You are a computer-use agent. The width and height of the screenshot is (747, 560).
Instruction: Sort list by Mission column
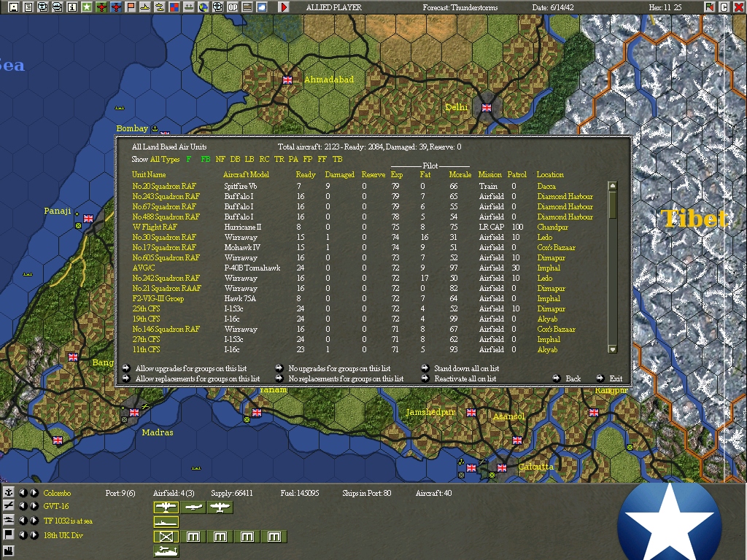[x=489, y=174]
